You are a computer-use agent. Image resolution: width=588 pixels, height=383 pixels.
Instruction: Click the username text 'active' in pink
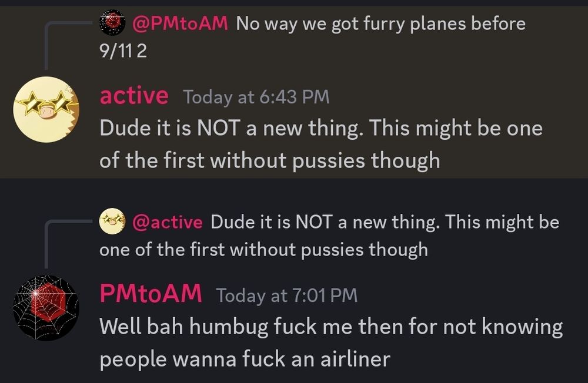(133, 96)
